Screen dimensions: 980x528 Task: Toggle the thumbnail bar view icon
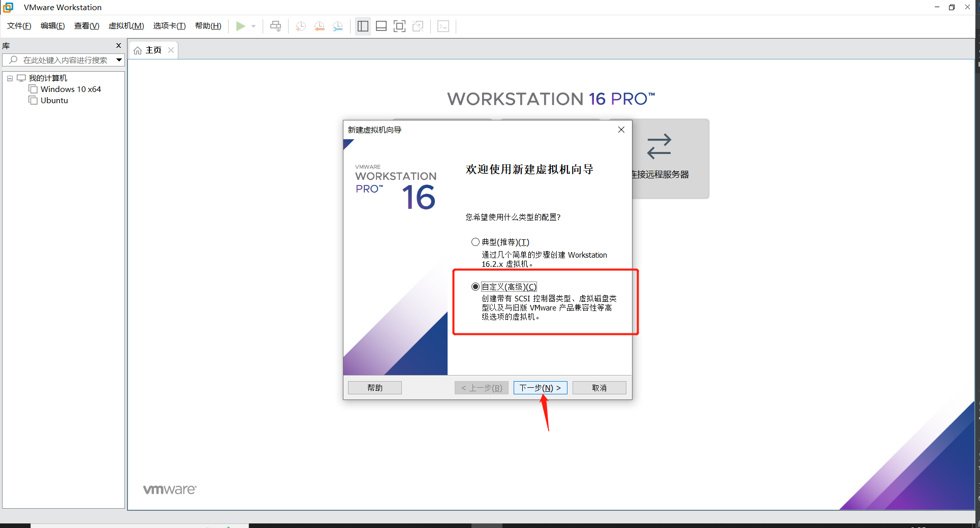tap(381, 26)
